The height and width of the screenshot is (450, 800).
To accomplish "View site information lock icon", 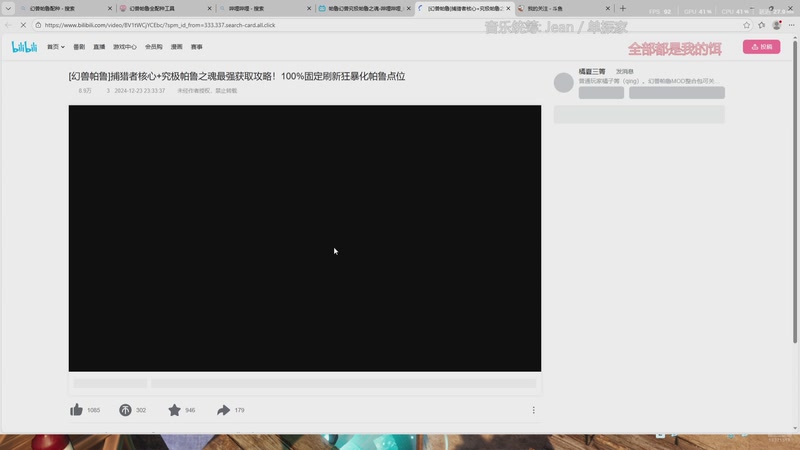I will pos(38,25).
